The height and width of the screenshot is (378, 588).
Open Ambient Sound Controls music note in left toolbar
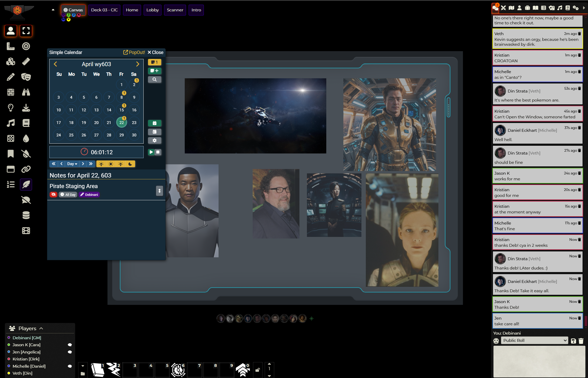[11, 123]
